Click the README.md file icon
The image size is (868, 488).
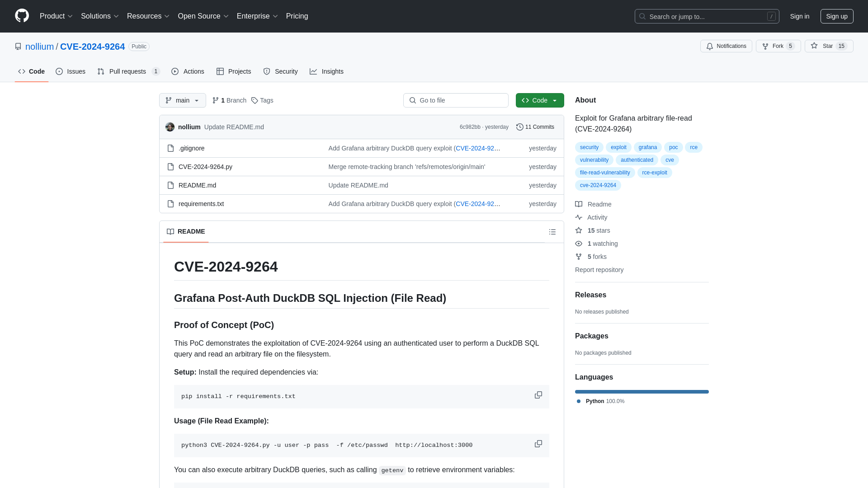tap(170, 185)
